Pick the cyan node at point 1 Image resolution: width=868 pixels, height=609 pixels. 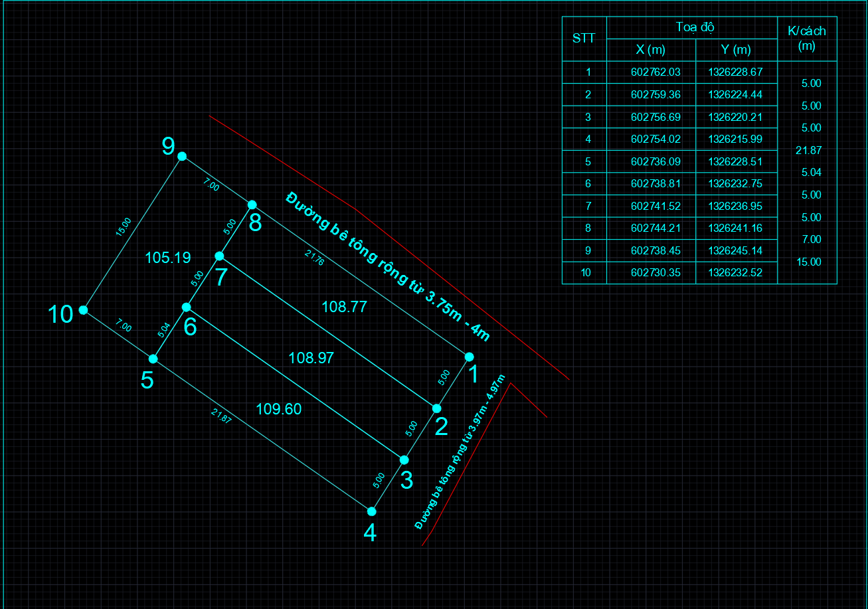[469, 357]
